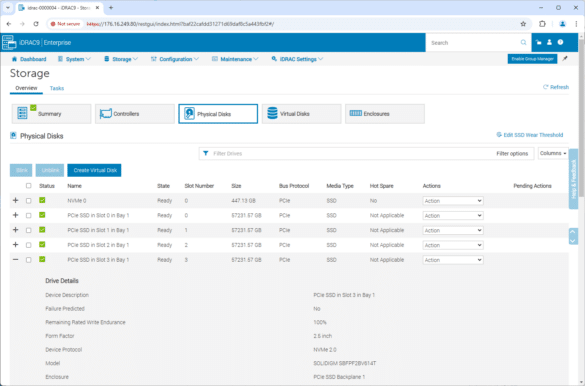This screenshot has width=585, height=386.
Task: Open the iDRAC Settings menu
Action: click(297, 59)
